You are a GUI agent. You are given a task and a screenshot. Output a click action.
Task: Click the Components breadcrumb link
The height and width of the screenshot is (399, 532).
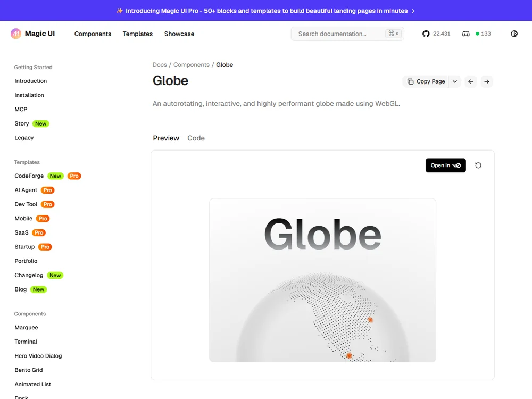pyautogui.click(x=192, y=65)
